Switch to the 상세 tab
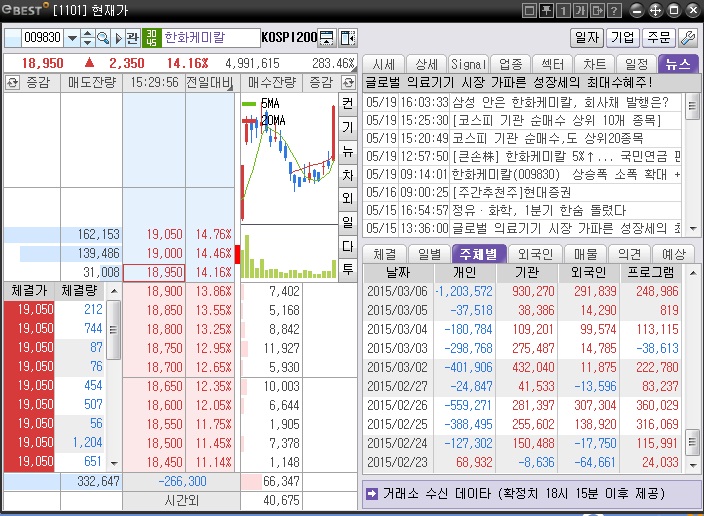The image size is (704, 516). [426, 65]
